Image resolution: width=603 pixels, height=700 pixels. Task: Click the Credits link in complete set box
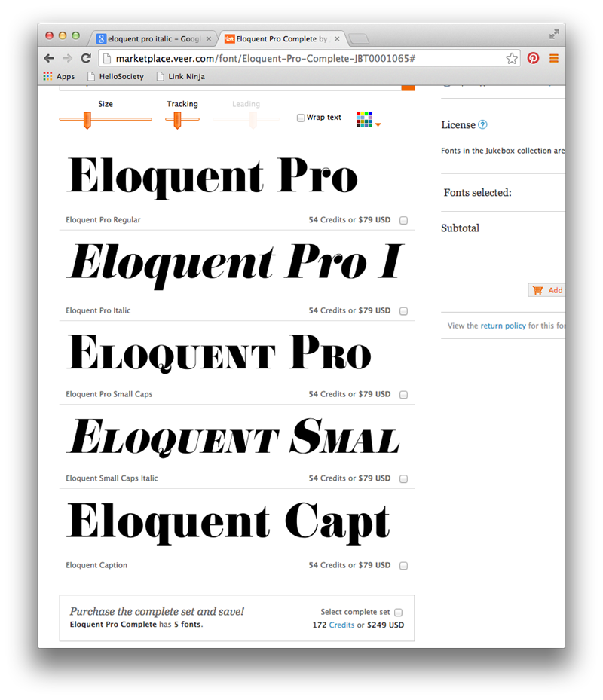pyautogui.click(x=341, y=625)
